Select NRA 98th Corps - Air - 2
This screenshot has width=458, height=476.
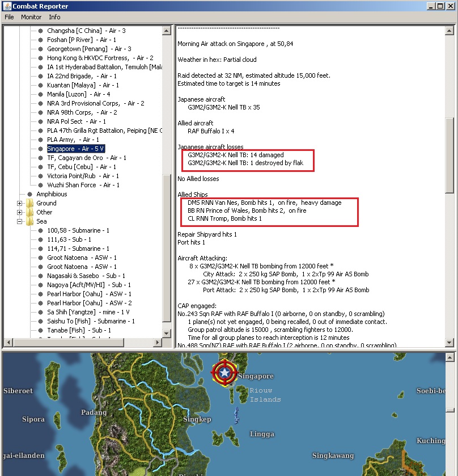[82, 112]
